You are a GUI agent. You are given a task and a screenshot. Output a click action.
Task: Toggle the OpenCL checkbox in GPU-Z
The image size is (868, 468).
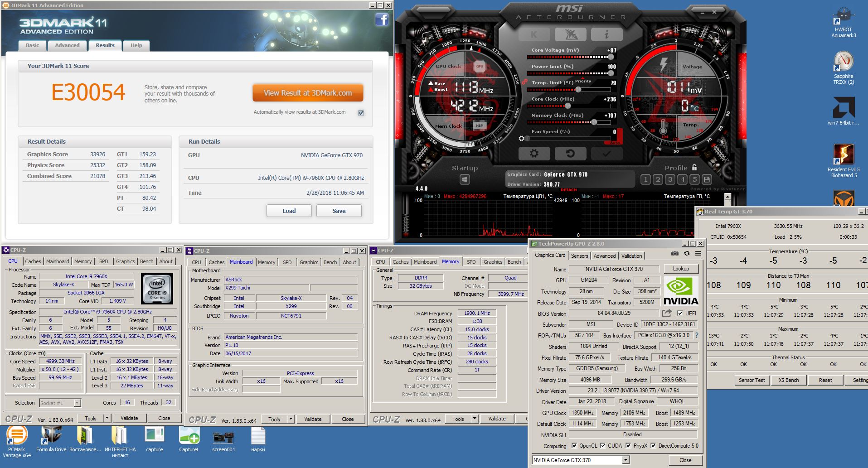pos(574,445)
